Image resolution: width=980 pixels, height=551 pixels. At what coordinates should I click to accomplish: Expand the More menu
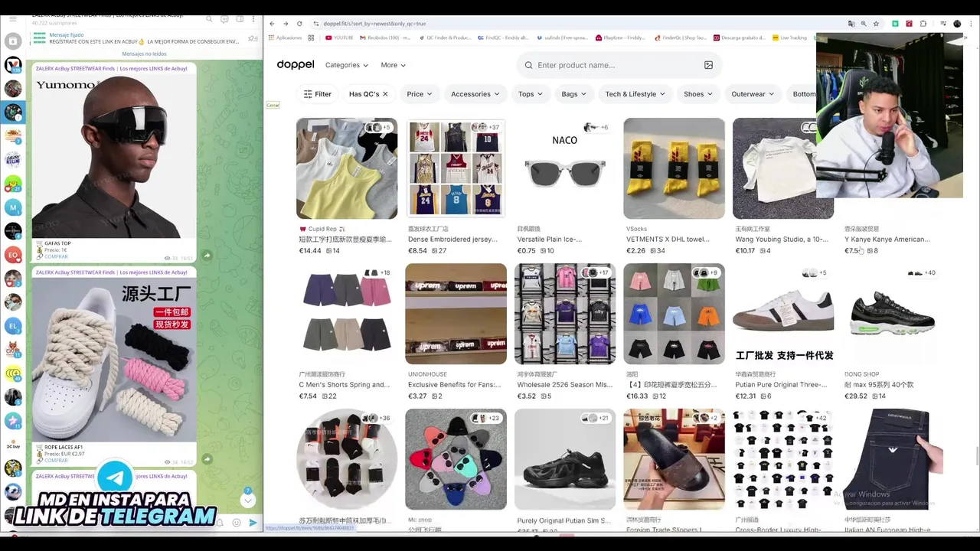tap(394, 65)
